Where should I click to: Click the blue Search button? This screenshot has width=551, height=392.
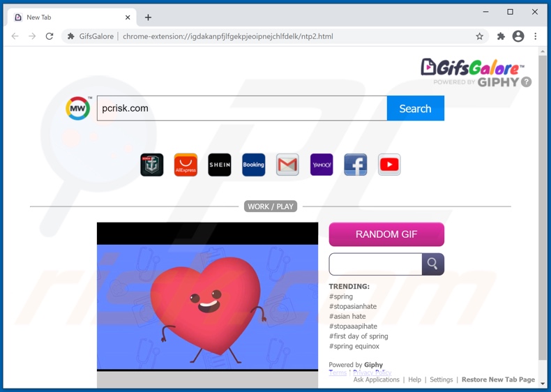(416, 108)
